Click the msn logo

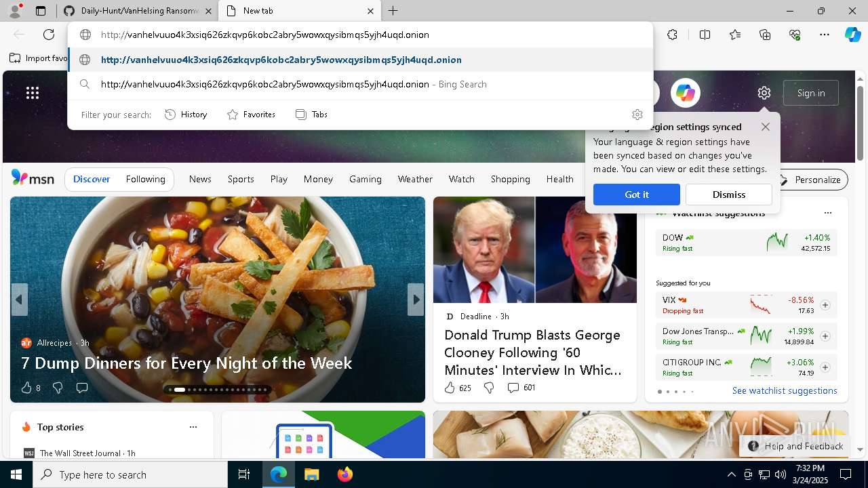pos(33,178)
